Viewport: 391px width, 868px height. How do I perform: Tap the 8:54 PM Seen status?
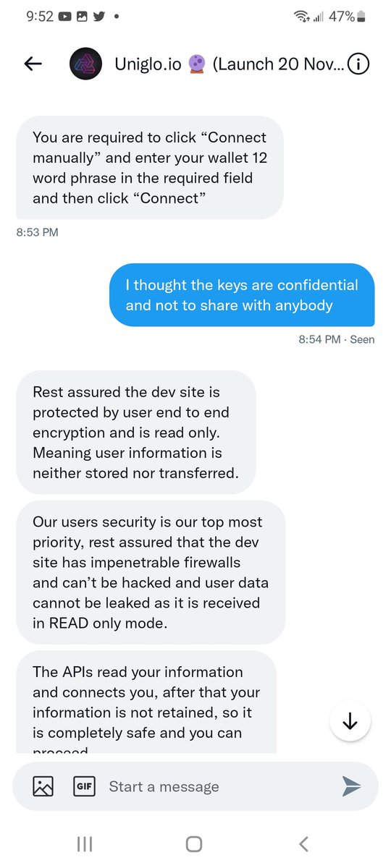coord(336,339)
